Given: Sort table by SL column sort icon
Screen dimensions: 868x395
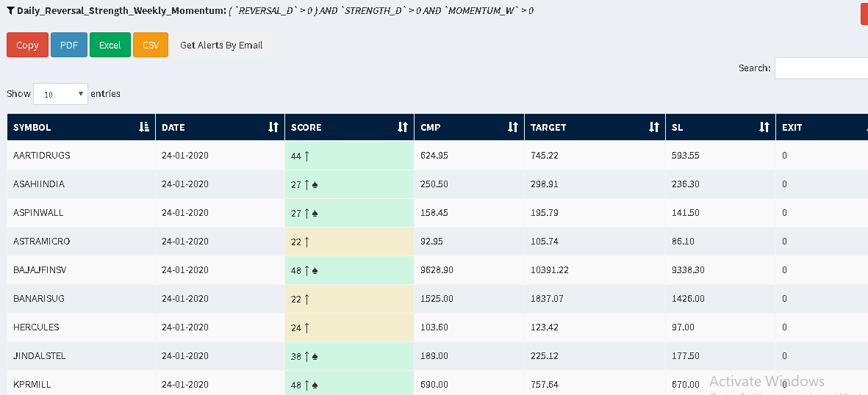Looking at the screenshot, I should (x=764, y=127).
